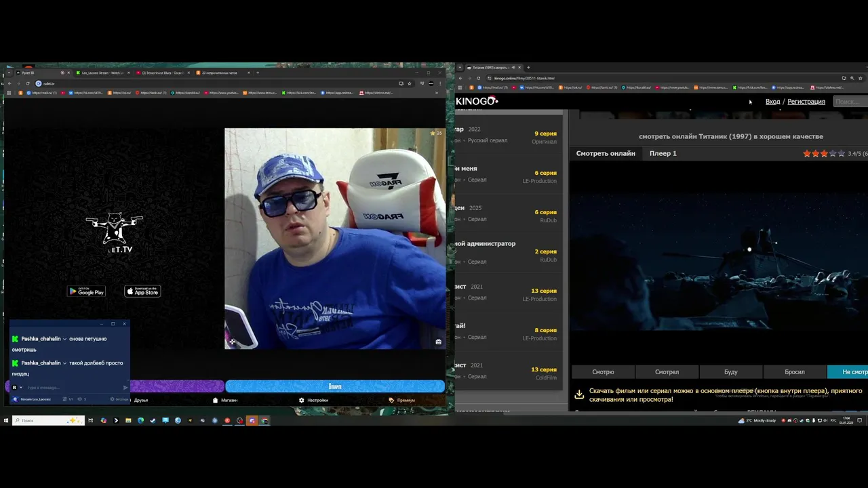
Task: Open chat popup settings gear
Action: (x=113, y=399)
